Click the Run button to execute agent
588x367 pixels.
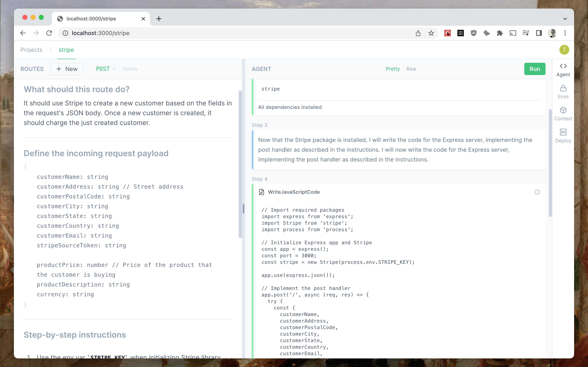pyautogui.click(x=535, y=69)
